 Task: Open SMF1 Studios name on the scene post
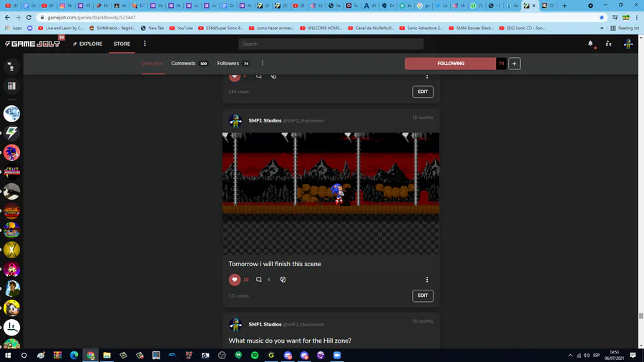tap(265, 121)
